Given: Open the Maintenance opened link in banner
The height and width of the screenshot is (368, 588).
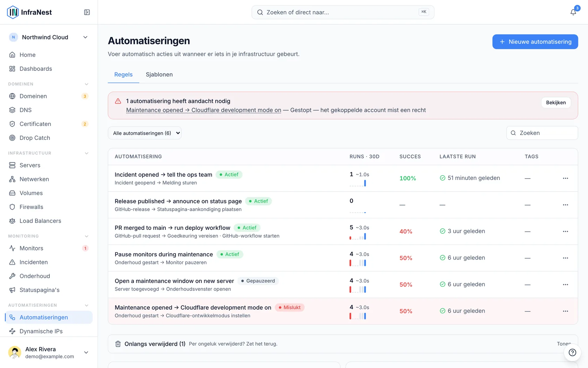Looking at the screenshot, I should tap(203, 110).
